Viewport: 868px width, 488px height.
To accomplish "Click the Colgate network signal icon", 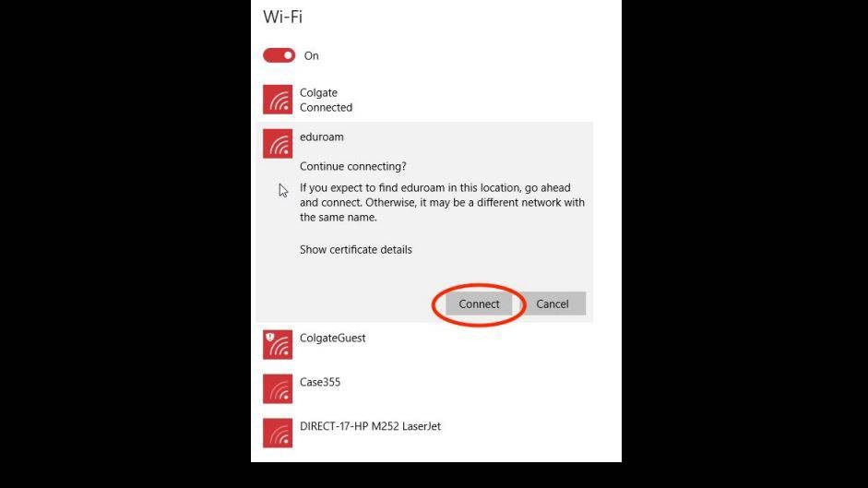I will point(278,100).
